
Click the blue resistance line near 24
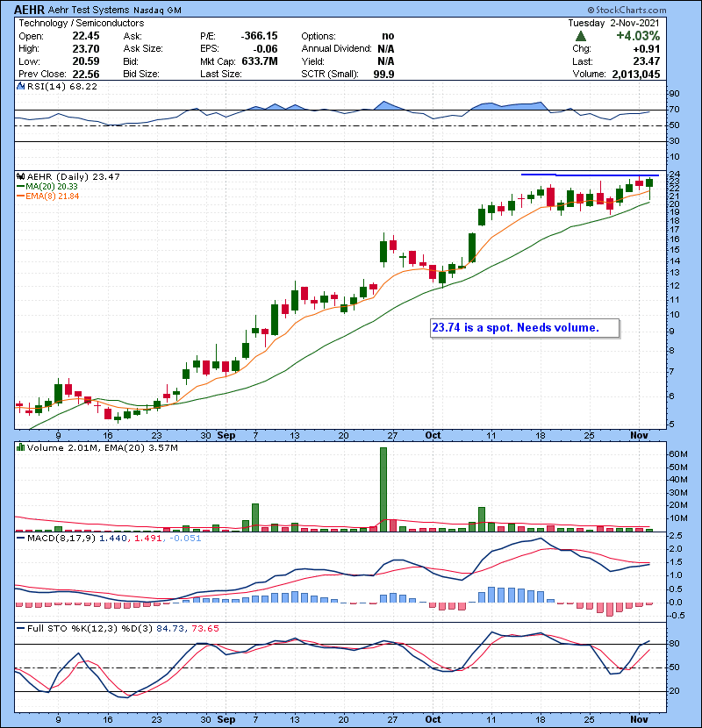pos(590,175)
